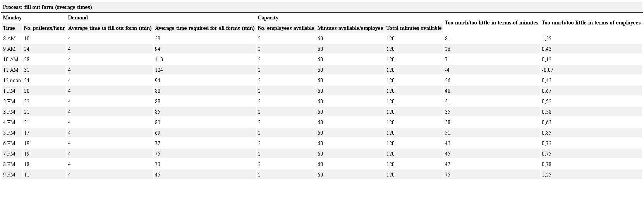Select the 124 minutes required cell
This screenshot has height=218, width=644.
[159, 70]
